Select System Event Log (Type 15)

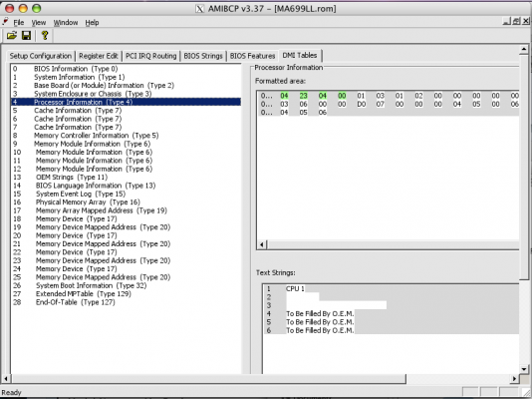tap(126, 194)
